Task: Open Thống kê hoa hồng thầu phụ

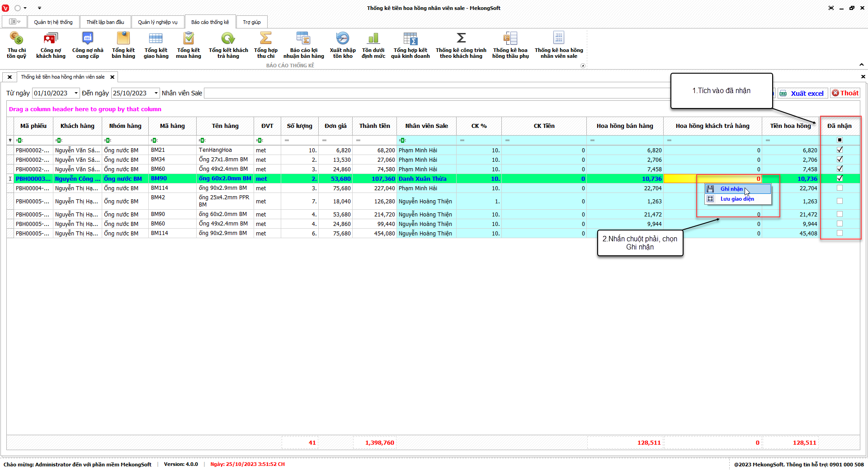Action: pos(510,45)
